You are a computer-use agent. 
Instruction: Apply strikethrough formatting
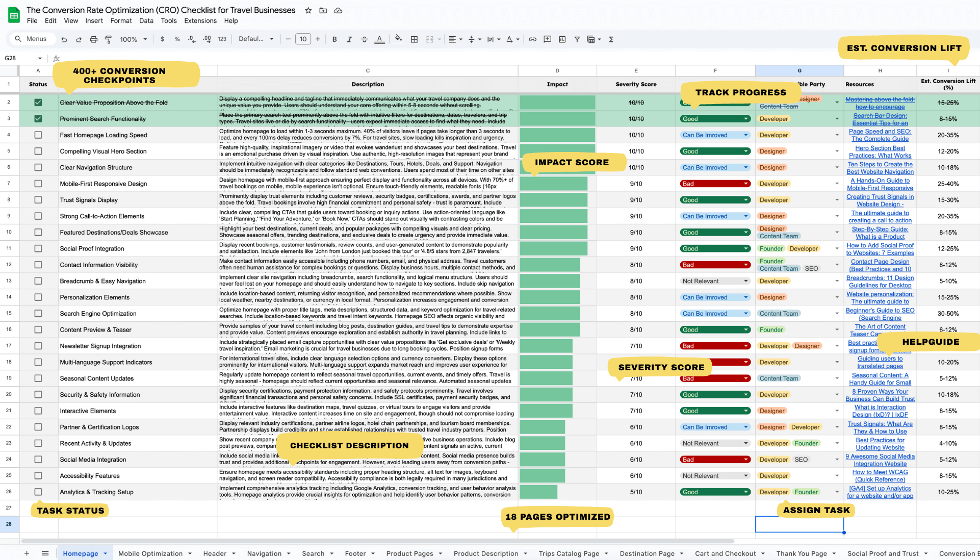(364, 39)
